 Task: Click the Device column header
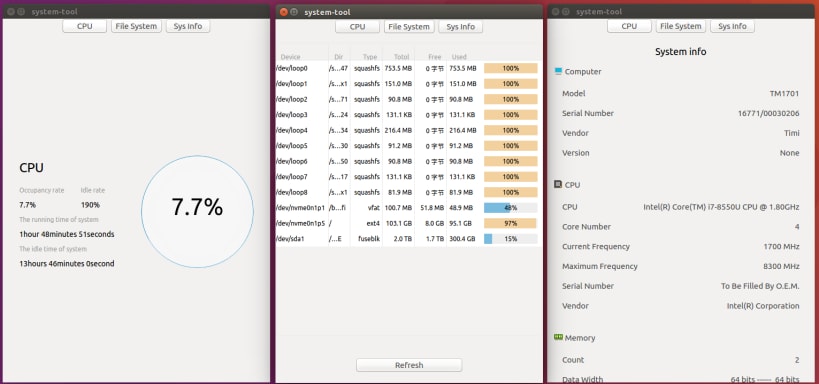290,57
